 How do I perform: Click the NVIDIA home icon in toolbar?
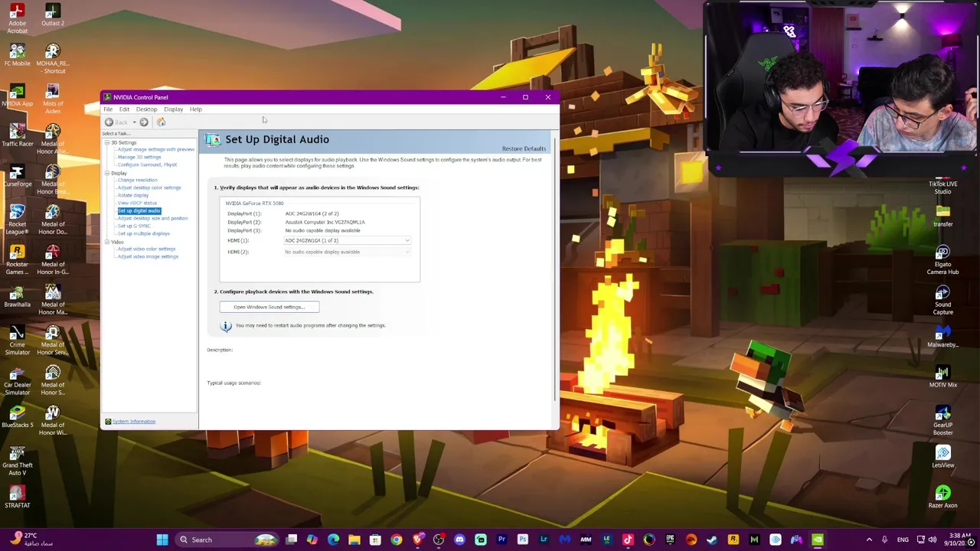pos(161,122)
